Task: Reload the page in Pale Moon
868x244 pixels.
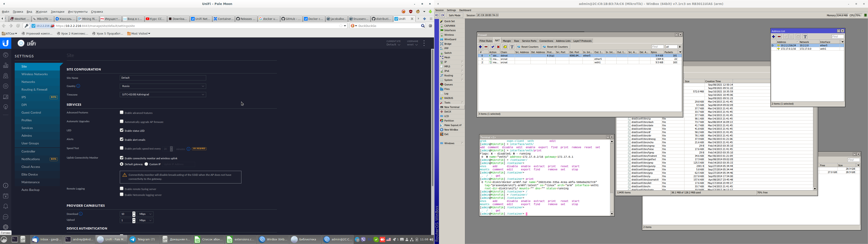Action: (x=18, y=26)
